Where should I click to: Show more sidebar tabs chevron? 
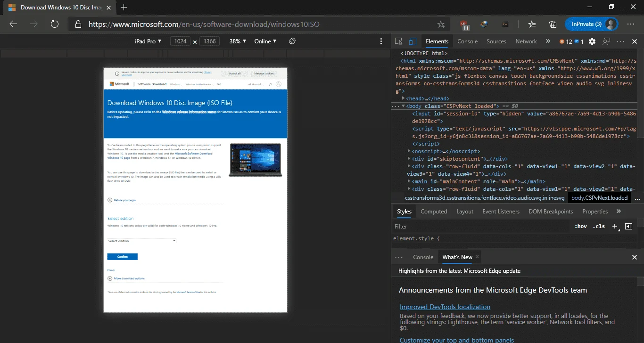tap(619, 212)
